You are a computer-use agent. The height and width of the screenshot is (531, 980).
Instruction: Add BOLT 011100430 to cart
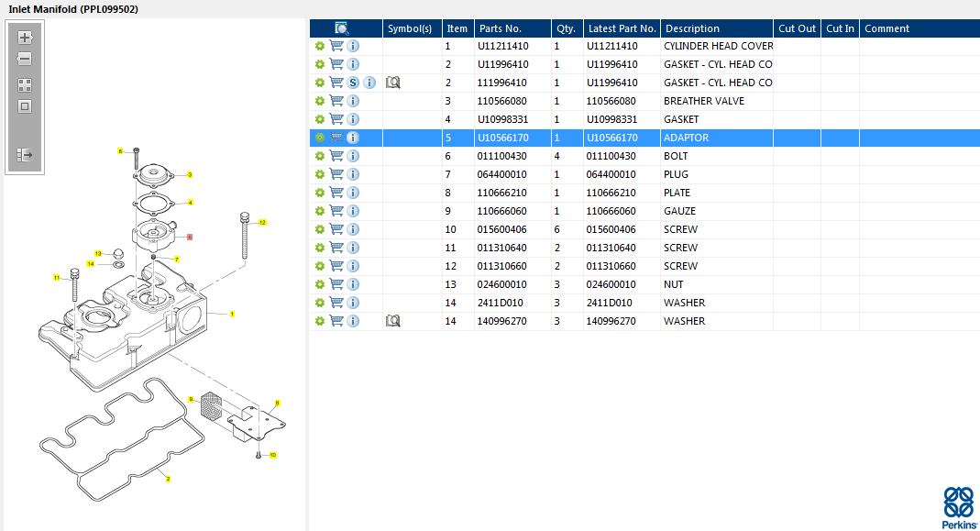(x=336, y=156)
